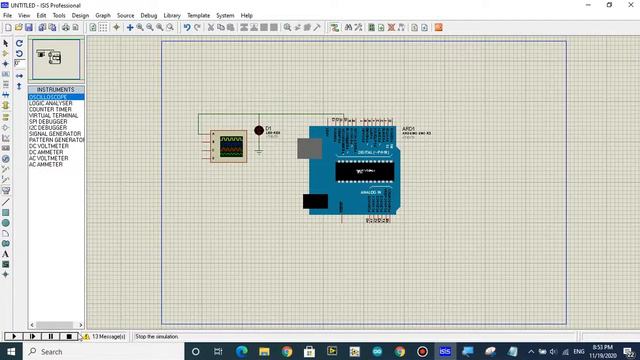Screen dimensions: 640x360
Task: Click the binoculars Search and Tag icon
Action: pos(348,27)
